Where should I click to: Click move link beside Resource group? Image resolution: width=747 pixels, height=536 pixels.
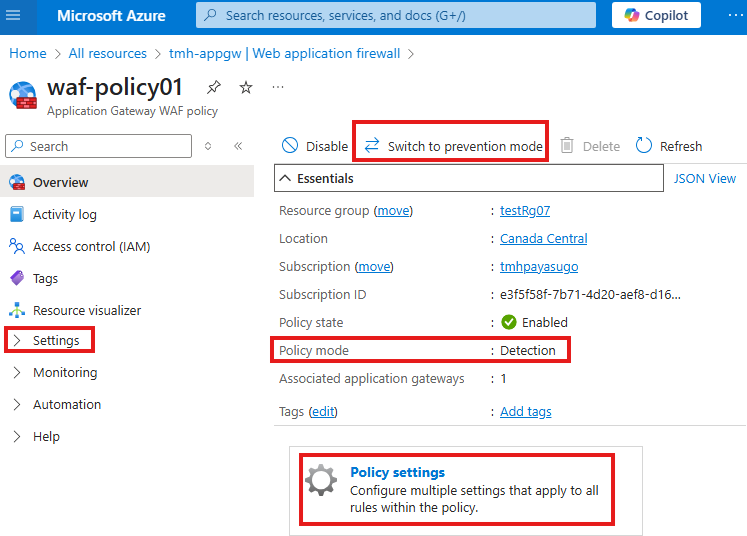pyautogui.click(x=393, y=211)
